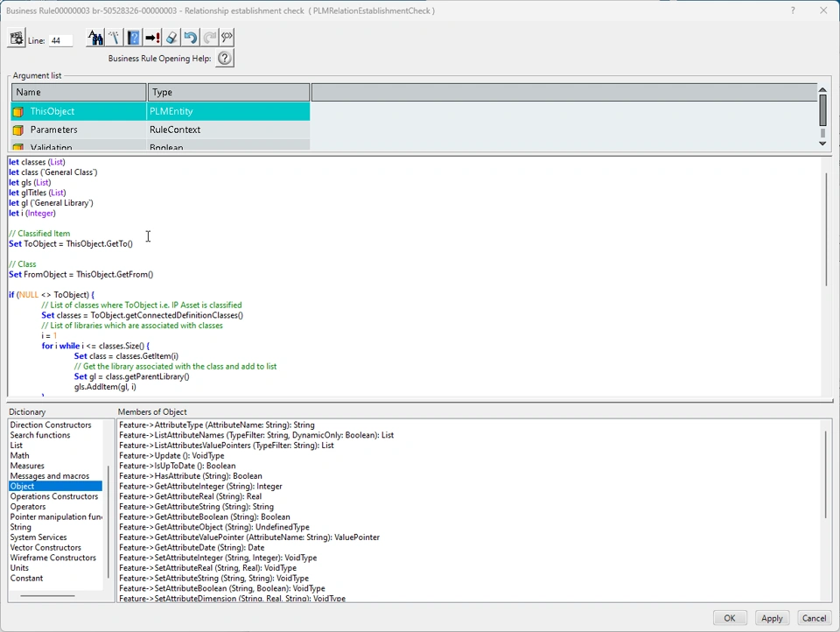Viewport: 840px width, 632px height.
Task: Select Feature->GetAttributeString member
Action: [x=196, y=507]
